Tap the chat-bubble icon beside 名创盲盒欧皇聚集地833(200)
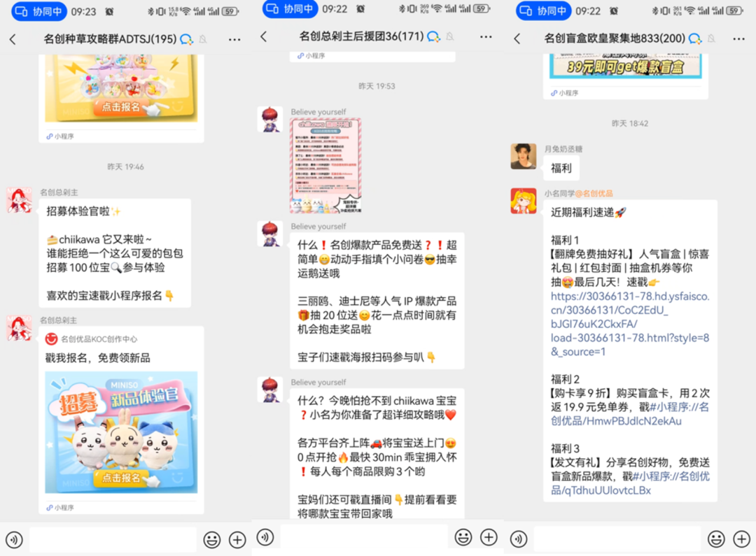This screenshot has width=756, height=556. click(x=695, y=38)
